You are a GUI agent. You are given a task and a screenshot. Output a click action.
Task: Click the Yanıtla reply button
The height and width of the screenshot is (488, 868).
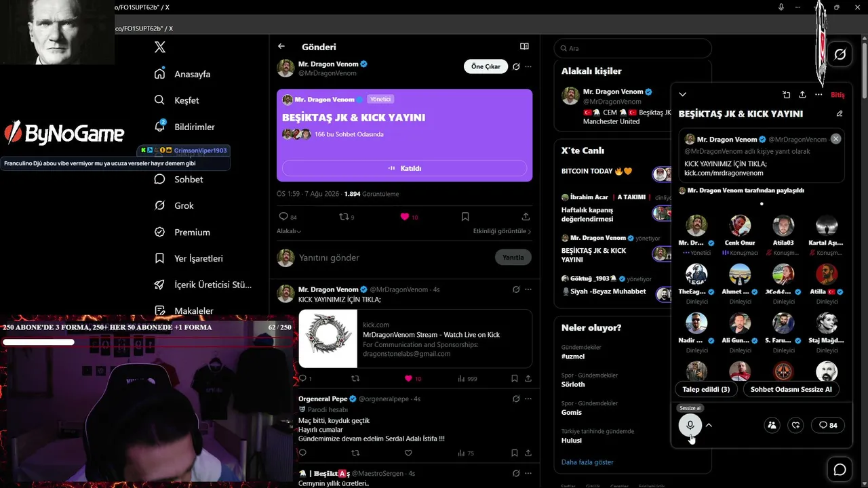click(x=513, y=258)
